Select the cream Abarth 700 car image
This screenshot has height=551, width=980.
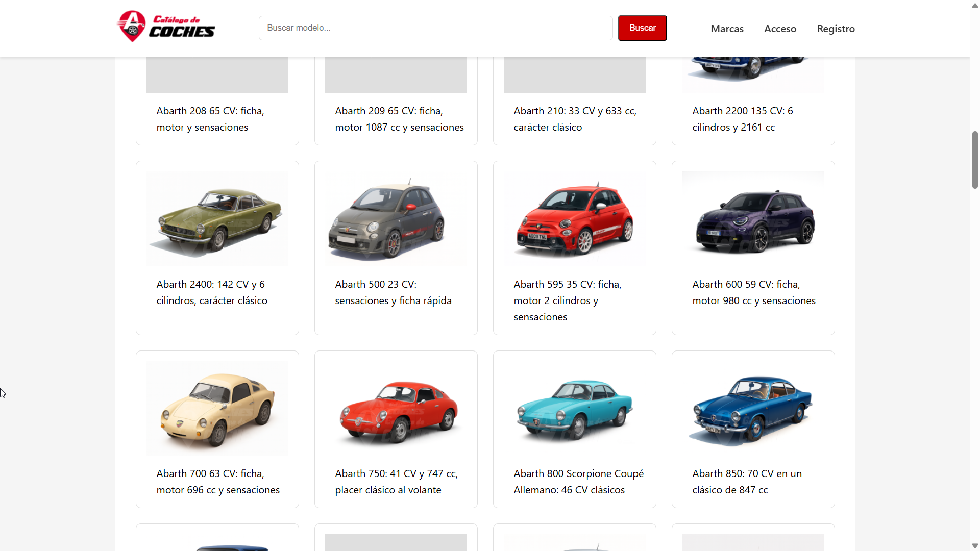tap(217, 408)
